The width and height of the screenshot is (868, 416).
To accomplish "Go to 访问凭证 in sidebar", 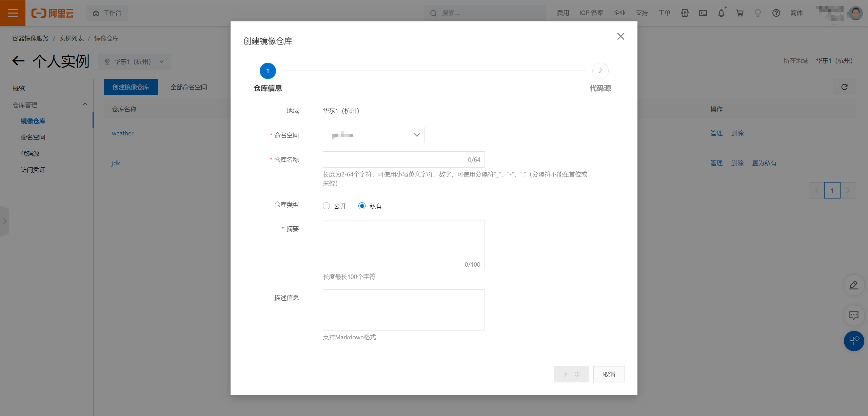I will click(33, 170).
